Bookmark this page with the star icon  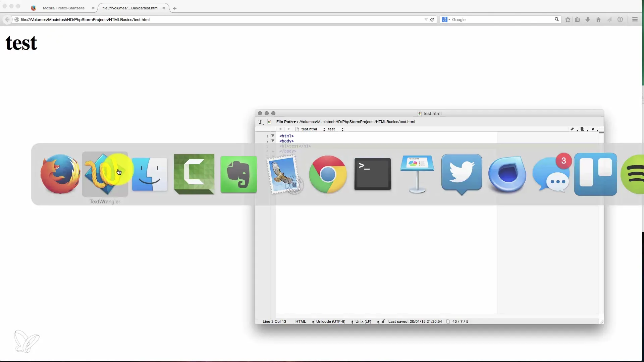coord(568,19)
